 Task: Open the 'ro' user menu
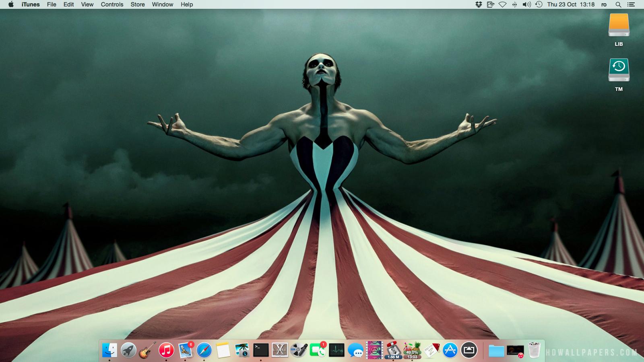coord(604,4)
